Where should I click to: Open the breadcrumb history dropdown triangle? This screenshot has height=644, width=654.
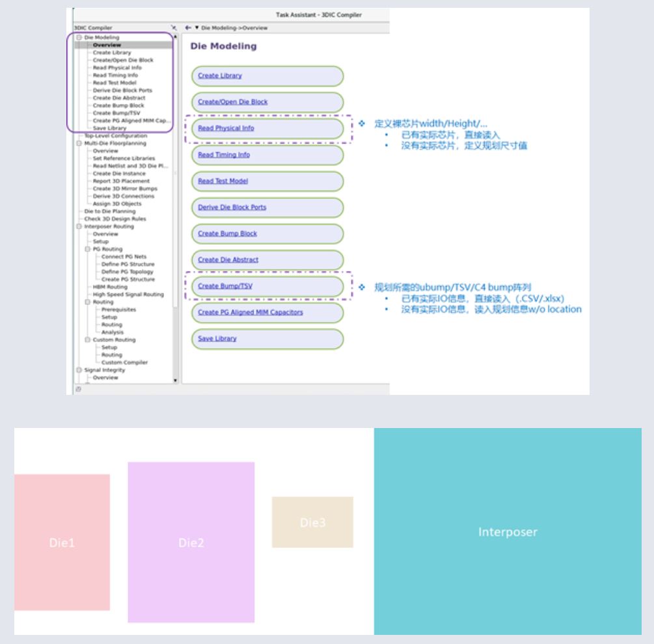[197, 28]
